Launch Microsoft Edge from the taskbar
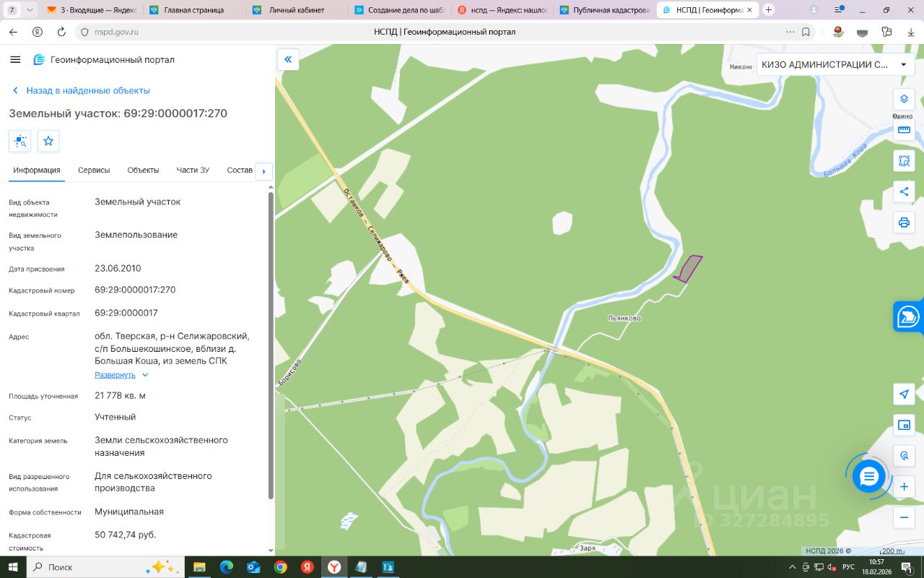This screenshot has height=578, width=924. pyautogui.click(x=226, y=567)
